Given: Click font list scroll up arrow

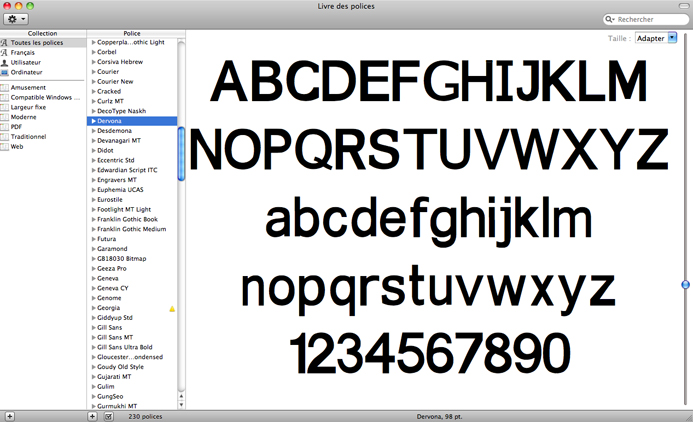Looking at the screenshot, I should (181, 396).
